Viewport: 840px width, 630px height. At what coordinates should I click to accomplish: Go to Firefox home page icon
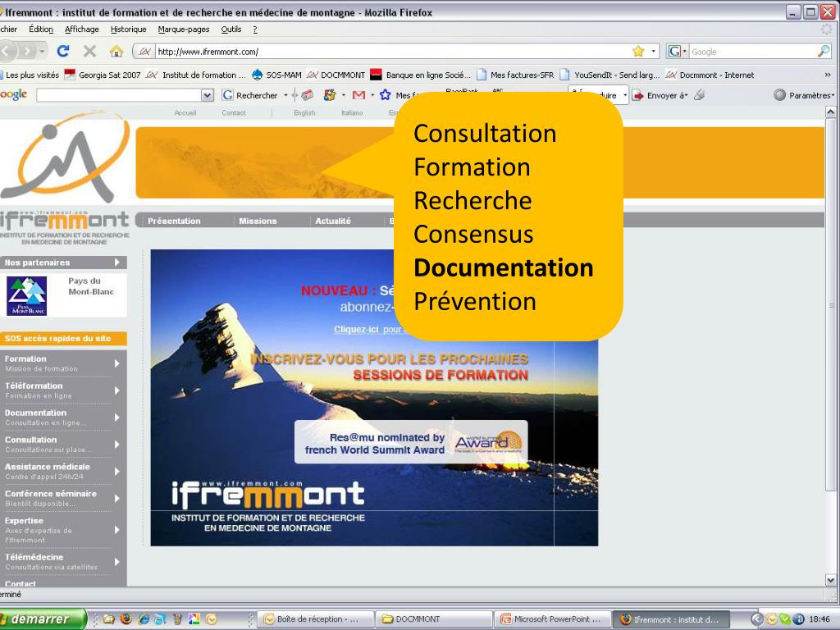[116, 51]
